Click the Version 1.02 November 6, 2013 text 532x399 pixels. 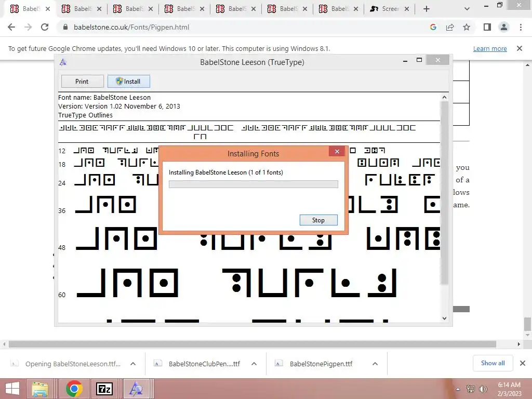pyautogui.click(x=119, y=106)
